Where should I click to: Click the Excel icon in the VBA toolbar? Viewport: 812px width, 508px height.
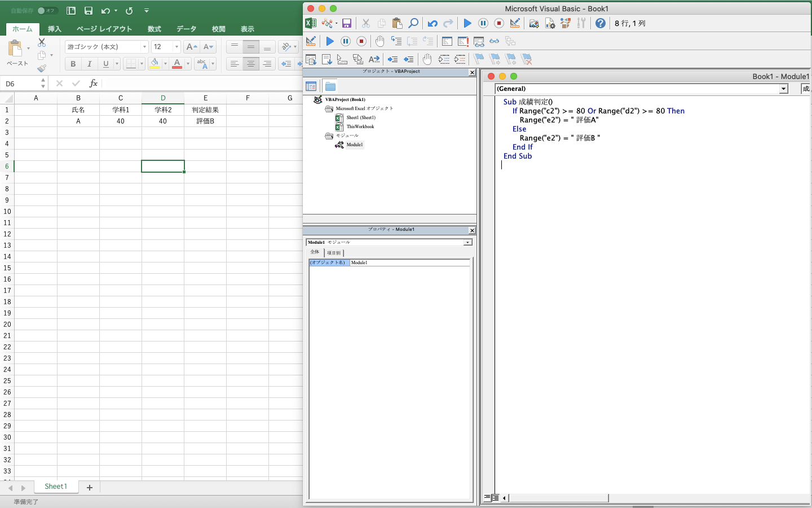pos(310,23)
